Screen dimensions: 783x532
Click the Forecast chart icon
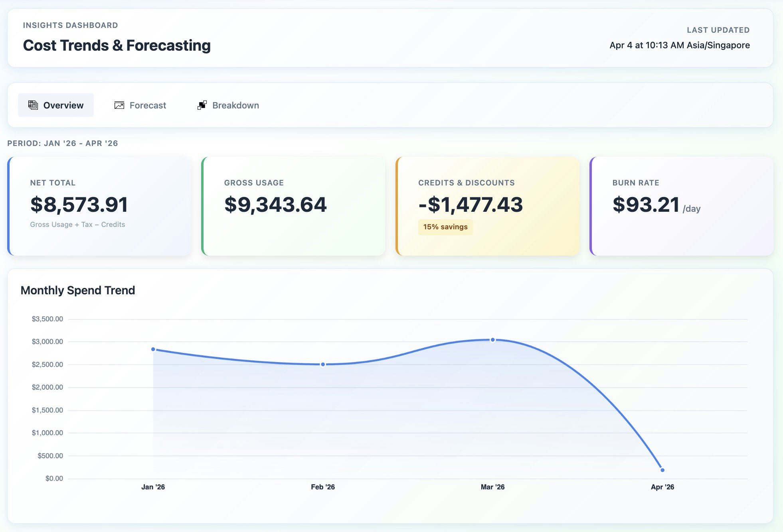click(x=119, y=105)
